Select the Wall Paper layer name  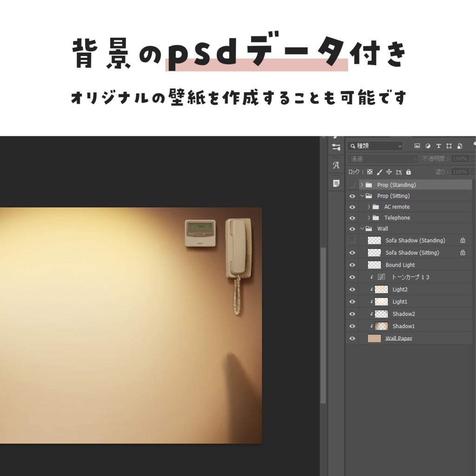[398, 338]
